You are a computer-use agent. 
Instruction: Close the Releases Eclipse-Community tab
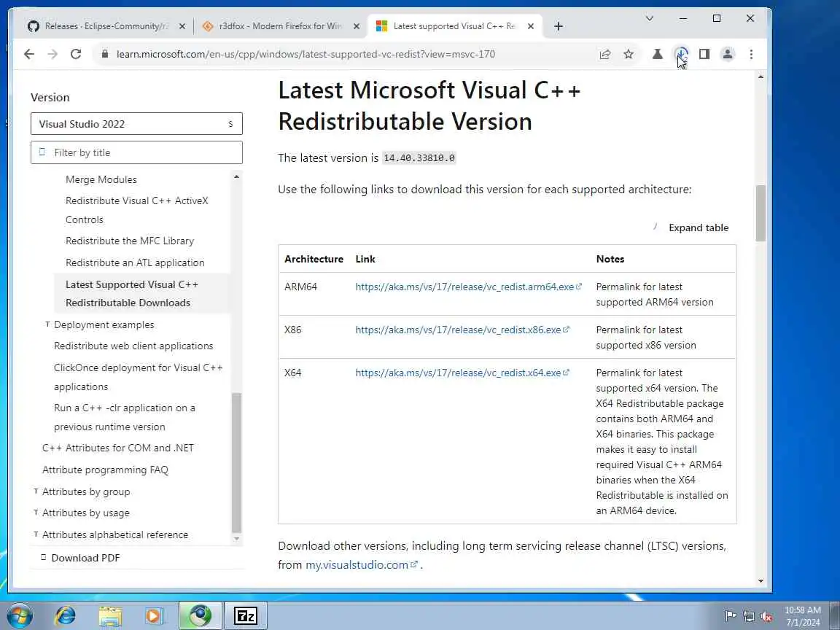click(182, 26)
